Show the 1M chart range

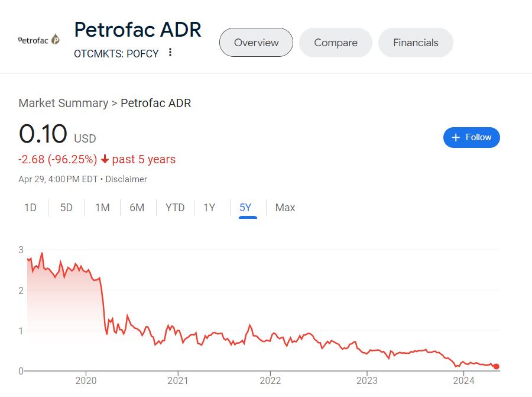coord(102,208)
